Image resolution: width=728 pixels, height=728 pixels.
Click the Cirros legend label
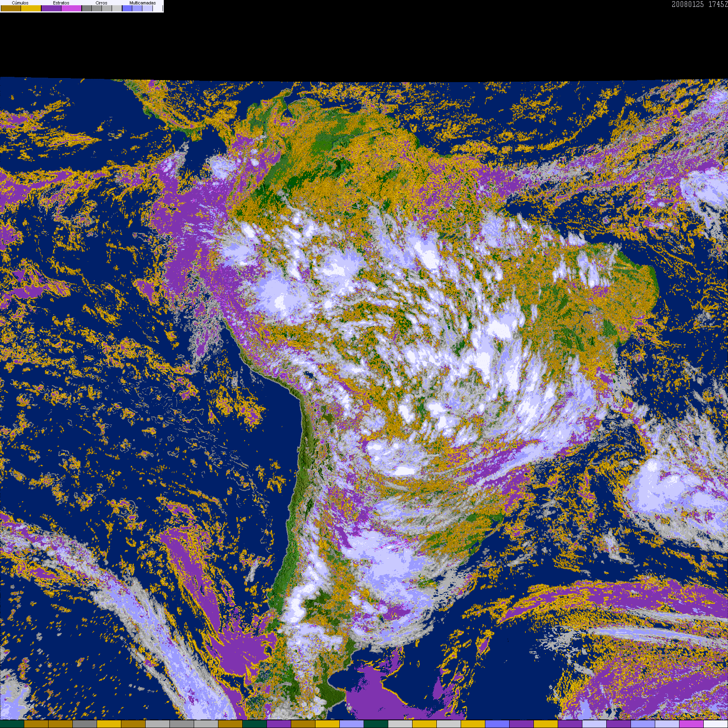pos(101,3)
